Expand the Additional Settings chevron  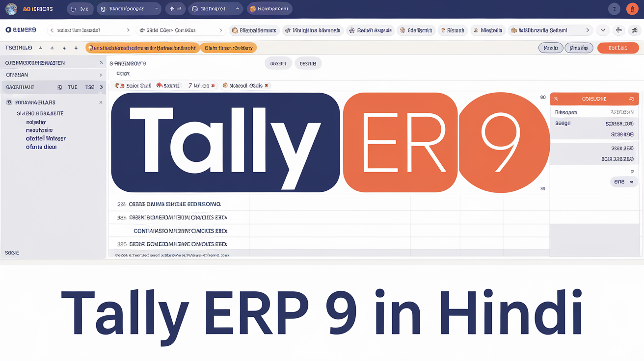[x=588, y=30]
